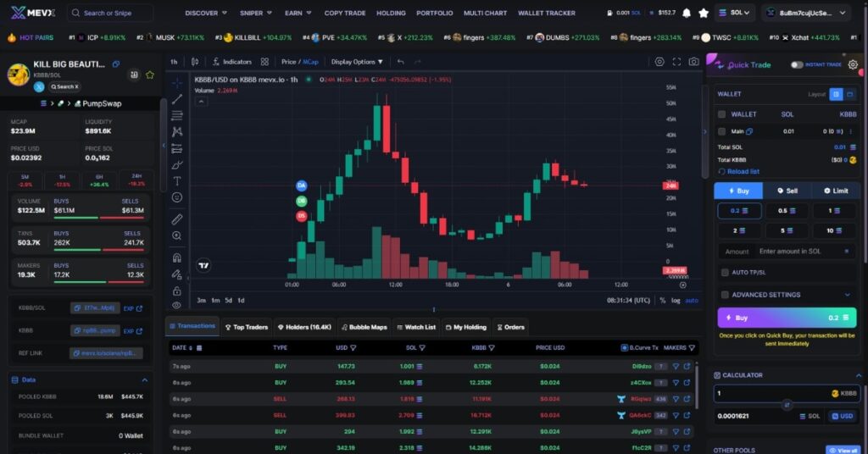Take chart snapshot with camera icon
The height and width of the screenshot is (454, 868).
point(693,62)
